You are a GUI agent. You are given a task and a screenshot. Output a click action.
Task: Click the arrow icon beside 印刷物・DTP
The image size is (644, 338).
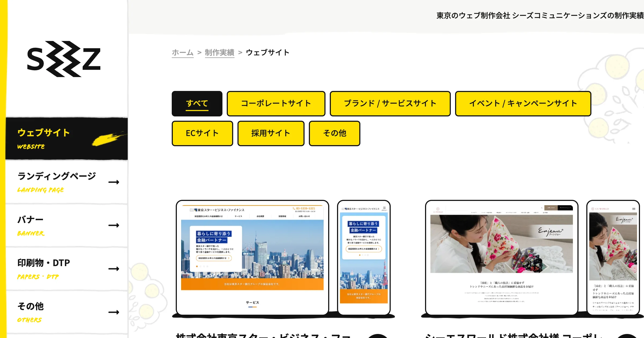(x=114, y=269)
